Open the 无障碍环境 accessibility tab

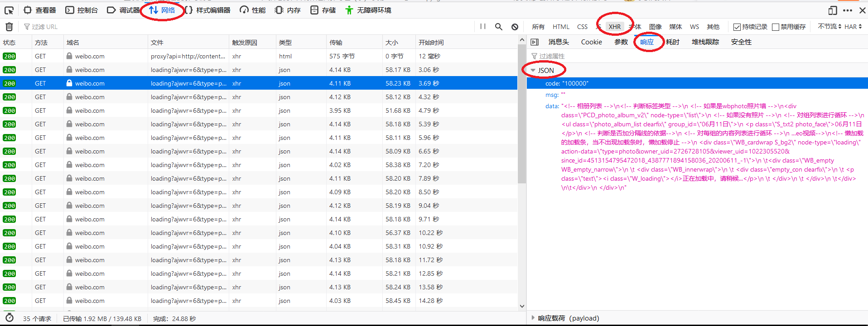point(368,10)
